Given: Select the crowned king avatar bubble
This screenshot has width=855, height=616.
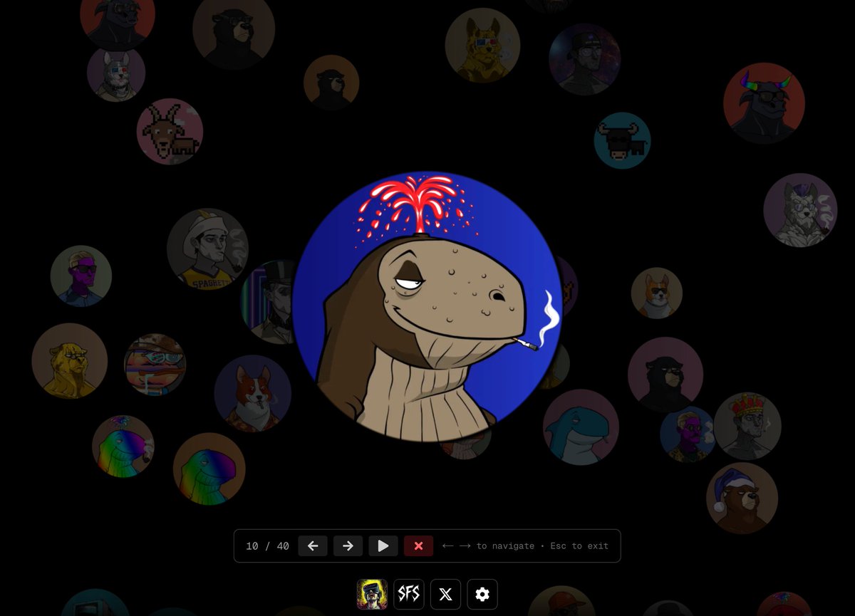Looking at the screenshot, I should tap(747, 426).
